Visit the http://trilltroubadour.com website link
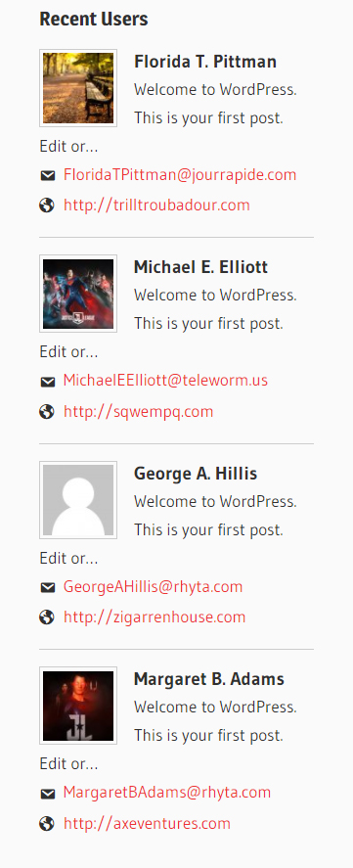The width and height of the screenshot is (353, 868). tap(156, 206)
